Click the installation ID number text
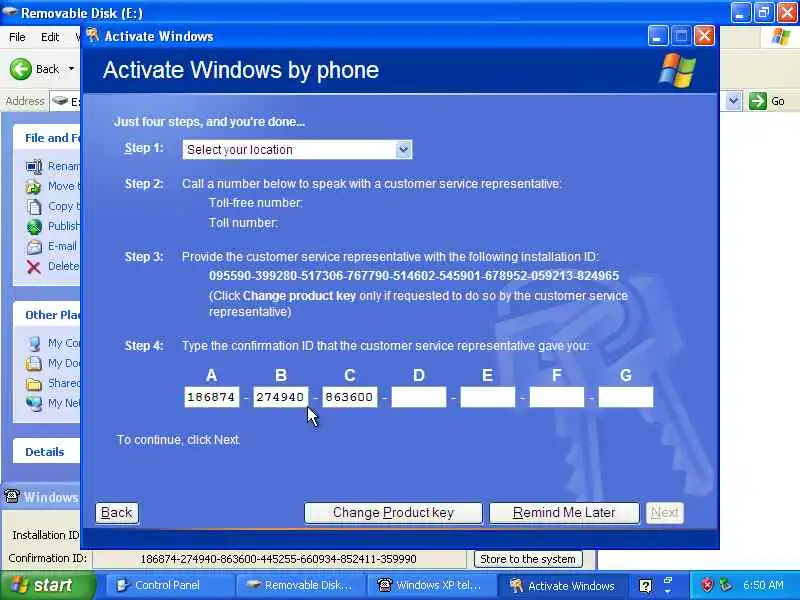Viewport: 800px width, 600px height. click(x=414, y=276)
